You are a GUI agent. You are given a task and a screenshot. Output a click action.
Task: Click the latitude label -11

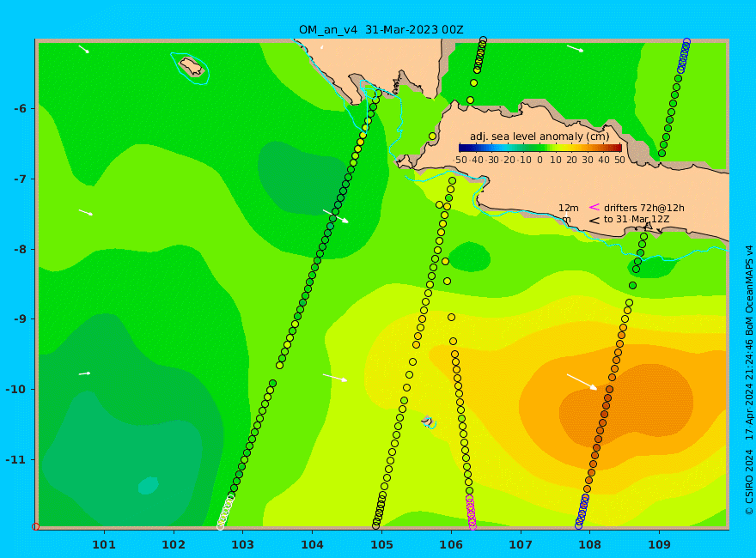tap(16, 459)
